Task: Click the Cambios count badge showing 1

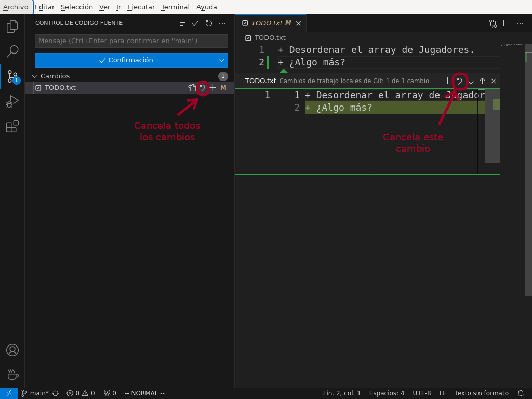Action: 223,76
